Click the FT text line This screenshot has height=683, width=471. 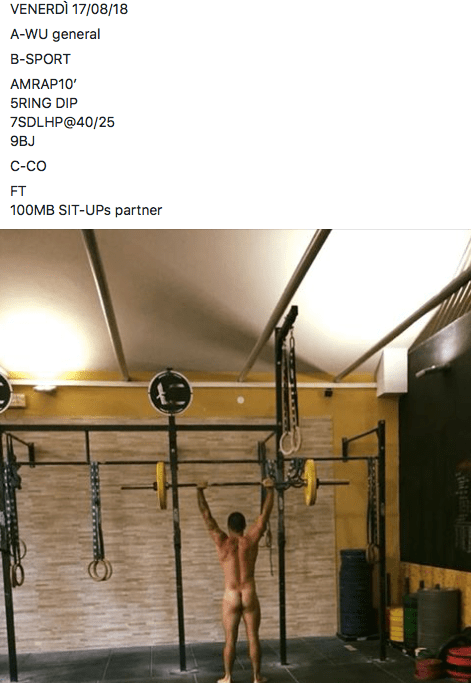coord(18,191)
